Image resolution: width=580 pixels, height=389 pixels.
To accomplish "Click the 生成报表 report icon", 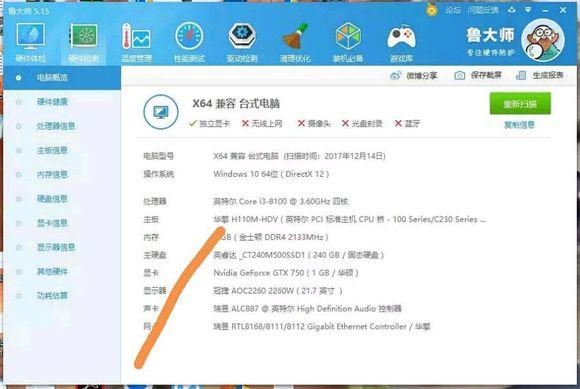I will pos(521,75).
